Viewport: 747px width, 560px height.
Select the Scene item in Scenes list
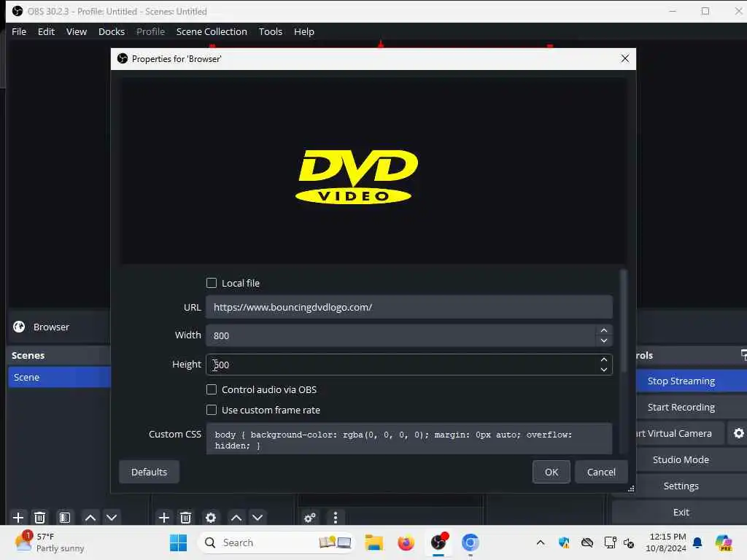60,377
